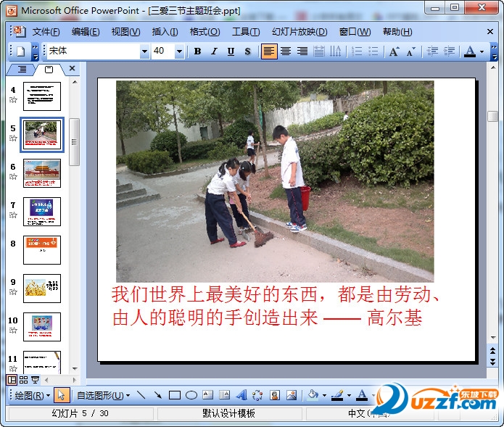
Task: Select slide 7 thumbnail
Action: 42,212
